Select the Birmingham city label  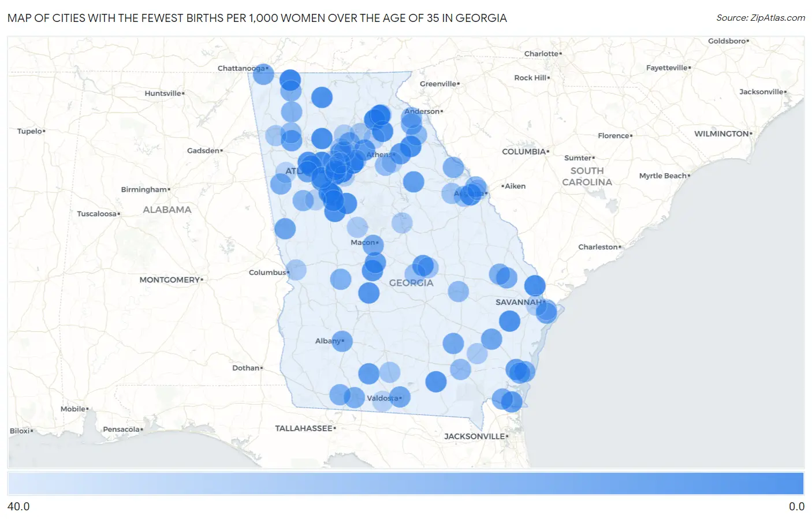144,189
